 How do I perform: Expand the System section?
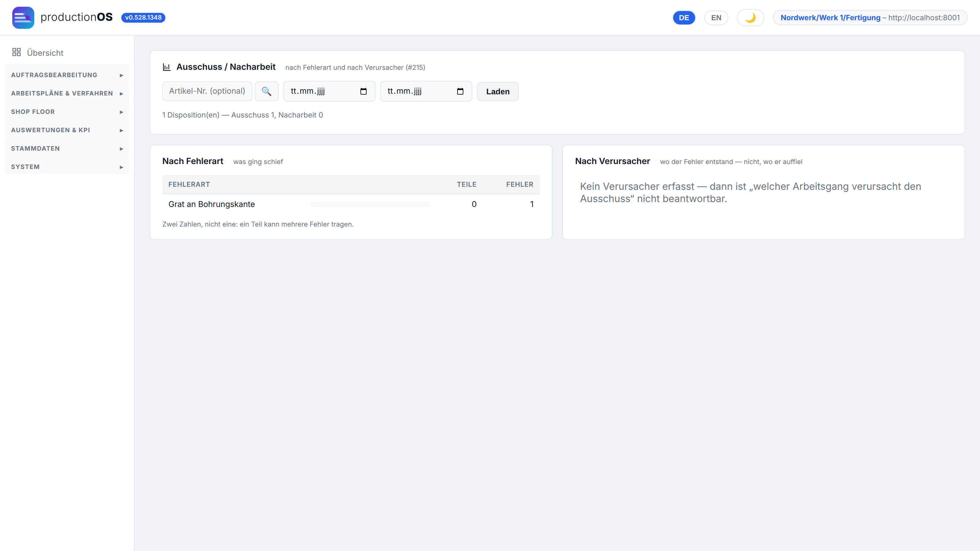(67, 167)
